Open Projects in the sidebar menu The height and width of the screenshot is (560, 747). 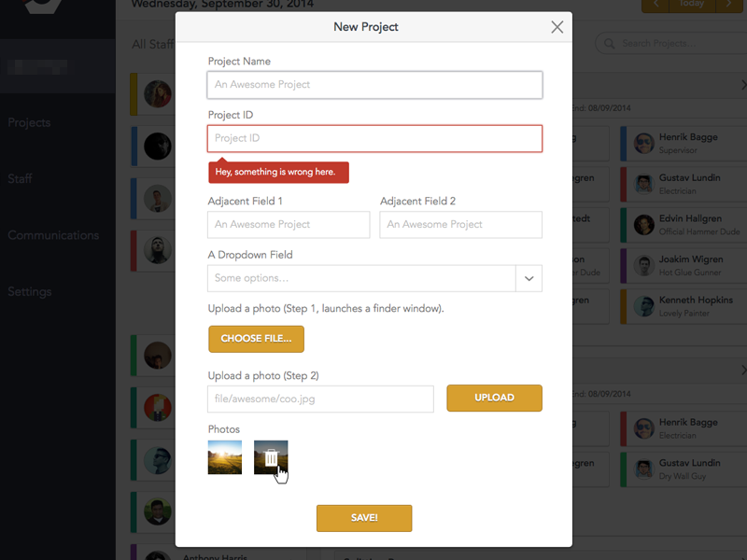point(29,122)
